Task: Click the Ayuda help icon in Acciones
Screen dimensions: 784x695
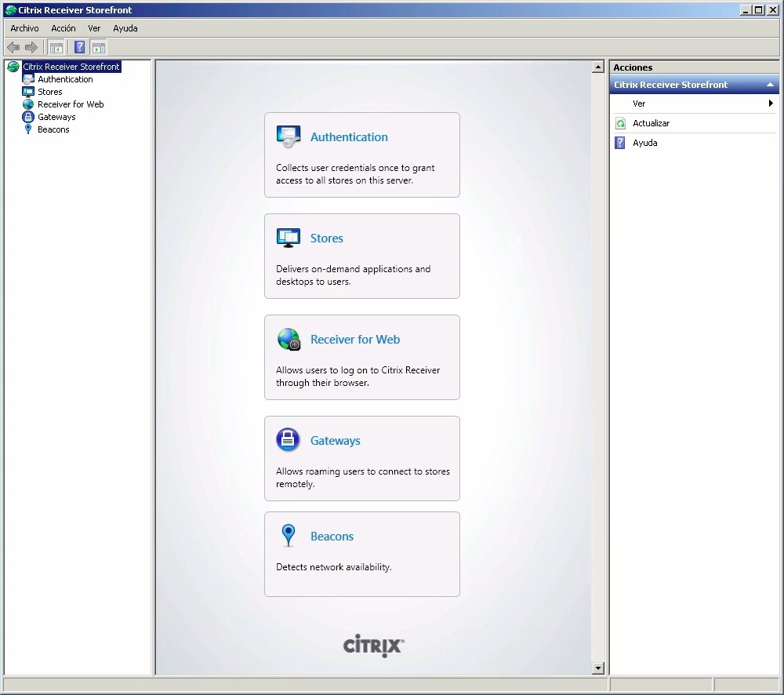Action: coord(620,143)
